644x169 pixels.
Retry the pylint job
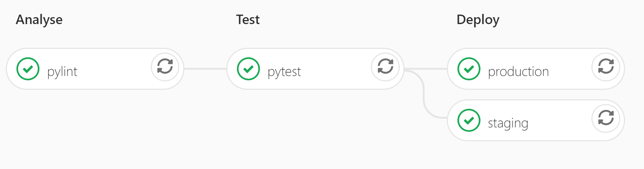coord(165,67)
